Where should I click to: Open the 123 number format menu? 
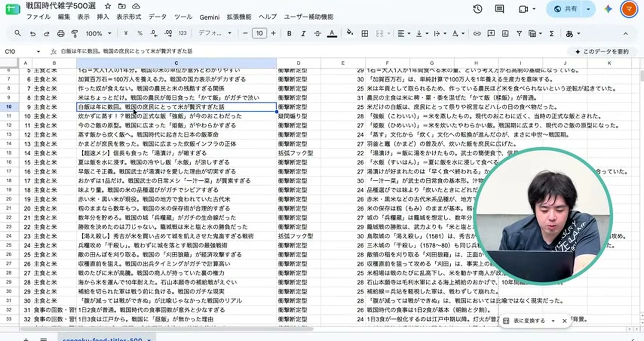point(183,33)
